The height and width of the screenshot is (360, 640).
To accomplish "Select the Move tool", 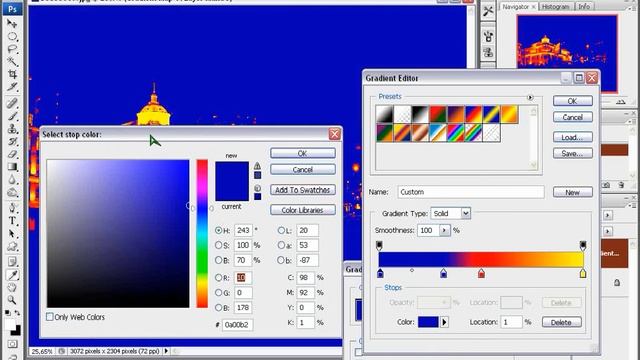I will [12, 23].
